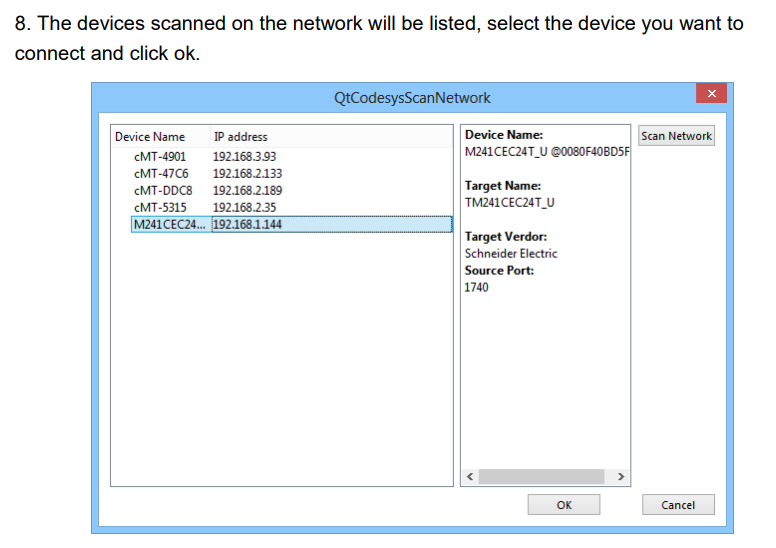The image size is (776, 548).
Task: Click the highlighted IP address 192.168.1.144
Action: click(247, 224)
